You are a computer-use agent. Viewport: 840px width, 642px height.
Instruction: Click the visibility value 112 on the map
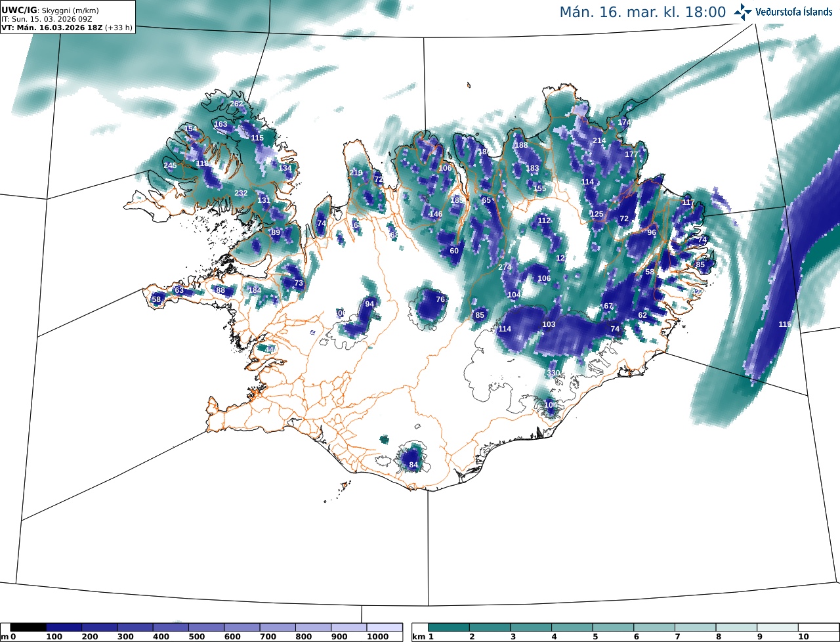tap(545, 221)
